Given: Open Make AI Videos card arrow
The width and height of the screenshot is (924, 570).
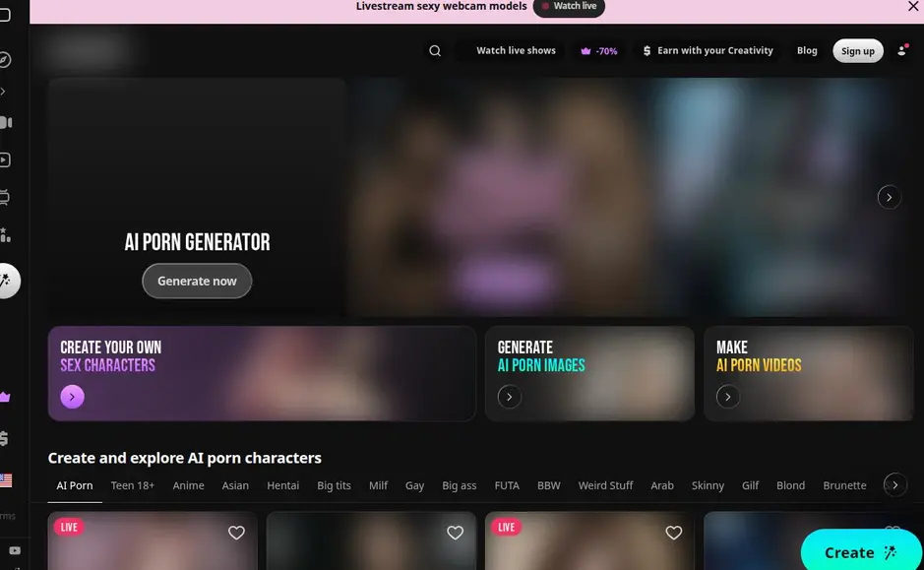Looking at the screenshot, I should point(728,397).
